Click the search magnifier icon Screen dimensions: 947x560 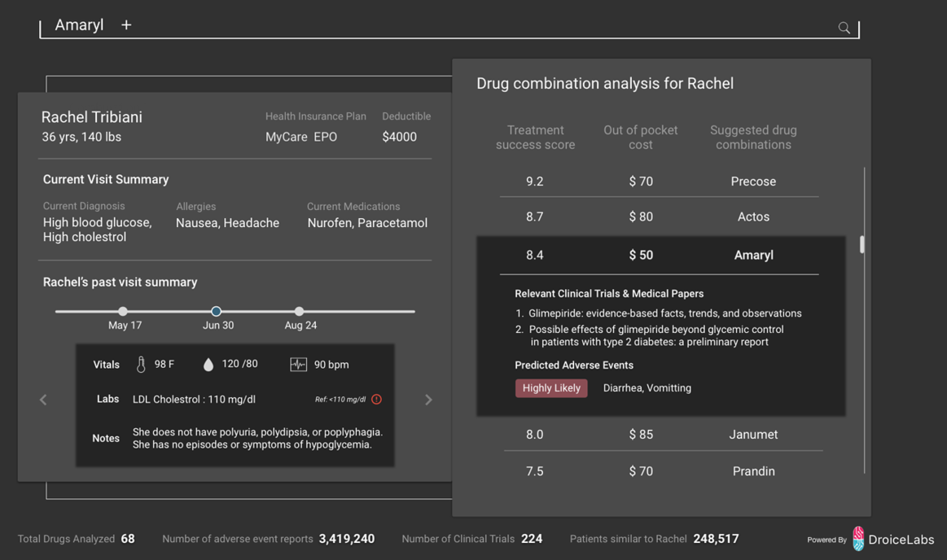click(844, 28)
